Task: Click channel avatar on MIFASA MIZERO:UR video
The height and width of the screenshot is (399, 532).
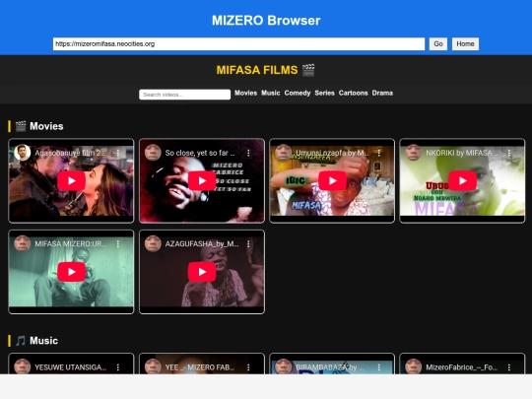Action: [23, 243]
